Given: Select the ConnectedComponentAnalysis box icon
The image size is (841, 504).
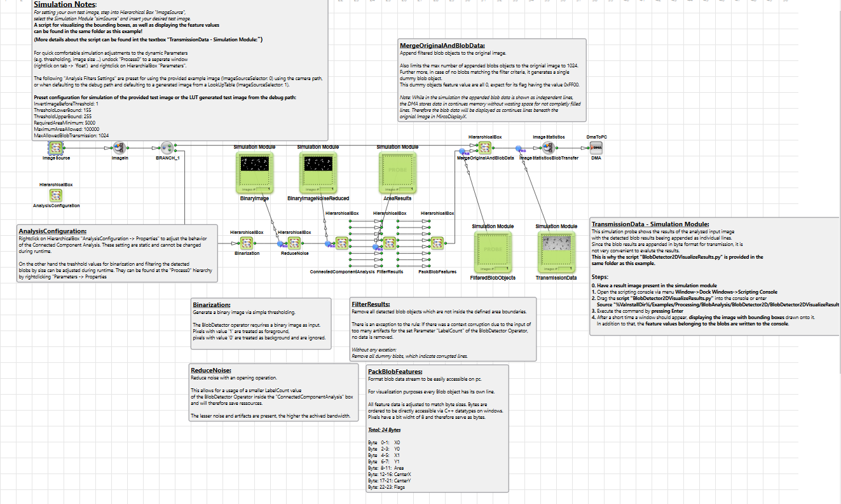Looking at the screenshot, I should tap(342, 243).
